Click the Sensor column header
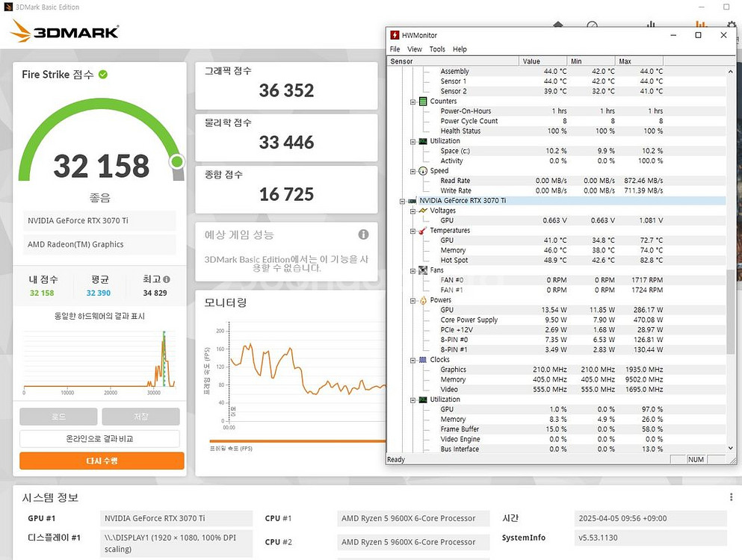 click(x=453, y=61)
